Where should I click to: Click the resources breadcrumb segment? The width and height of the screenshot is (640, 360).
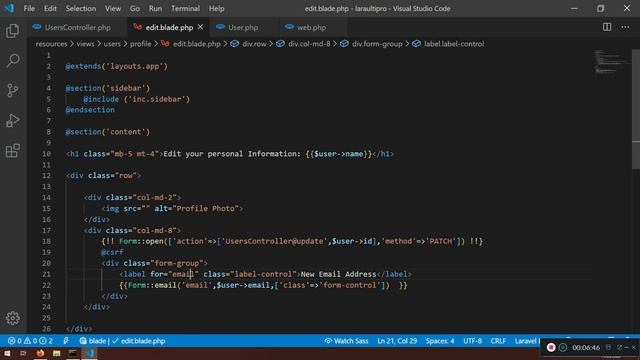pyautogui.click(x=51, y=44)
